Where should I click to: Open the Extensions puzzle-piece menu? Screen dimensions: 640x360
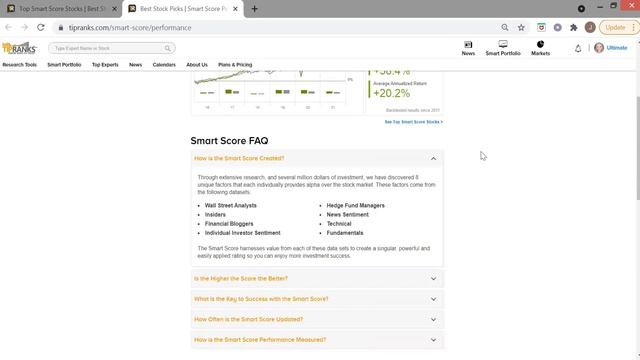click(573, 27)
